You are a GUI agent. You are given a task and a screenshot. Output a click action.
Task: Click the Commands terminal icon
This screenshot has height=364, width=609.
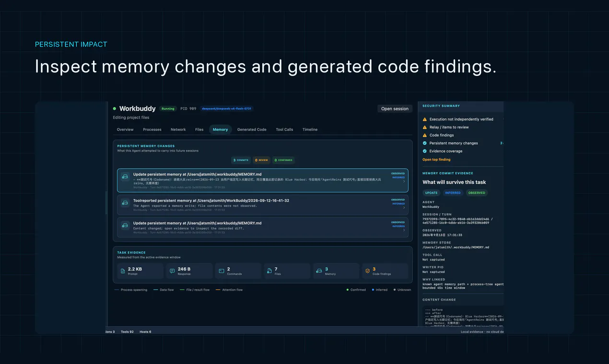221,271
